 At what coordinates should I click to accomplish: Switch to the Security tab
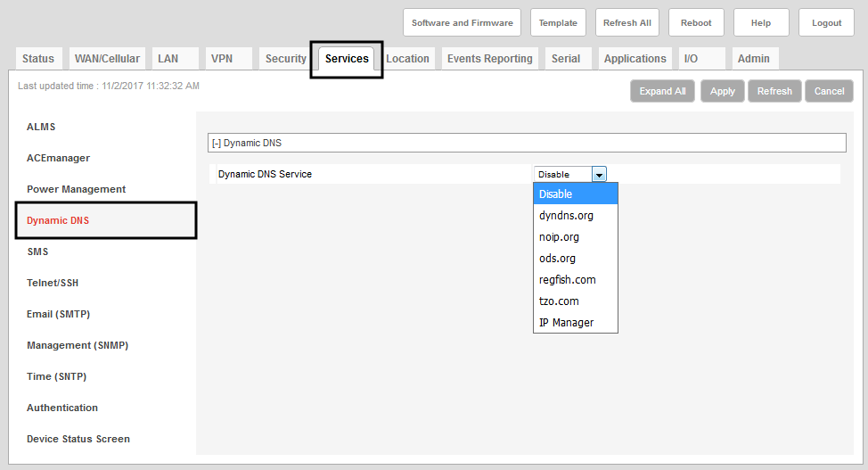pyautogui.click(x=285, y=59)
